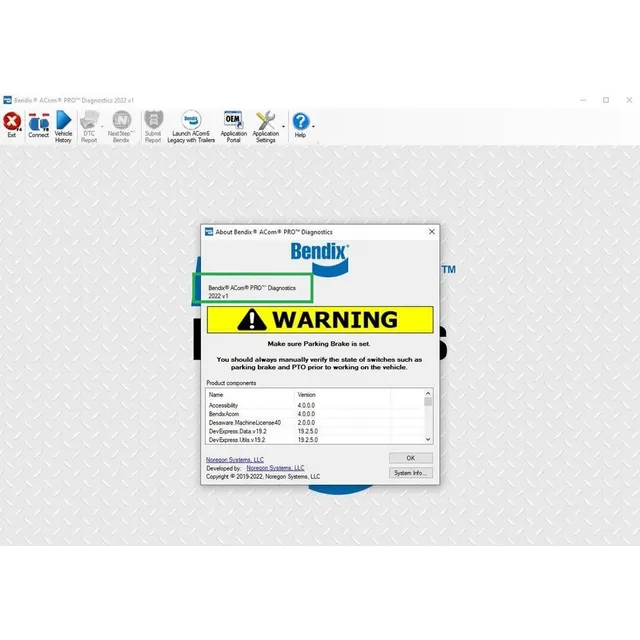Open System Info from About dialog
This screenshot has height=640, width=640.
click(411, 473)
